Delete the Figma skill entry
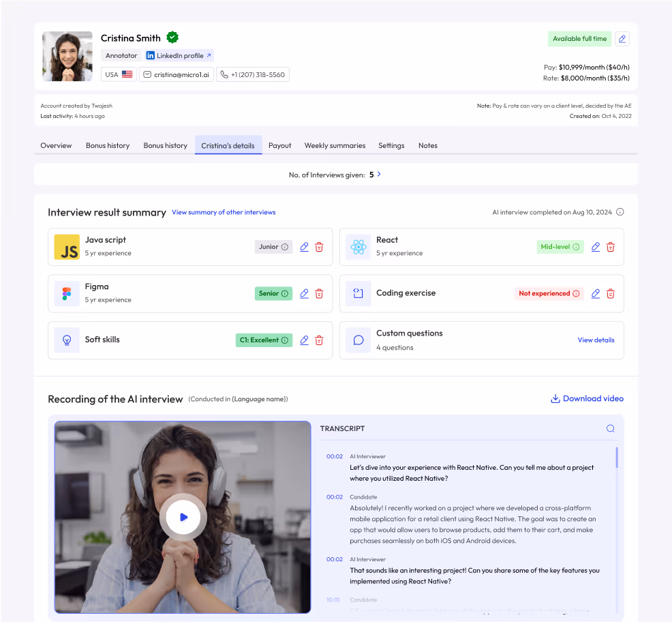Image resolution: width=672 pixels, height=622 pixels. point(319,294)
